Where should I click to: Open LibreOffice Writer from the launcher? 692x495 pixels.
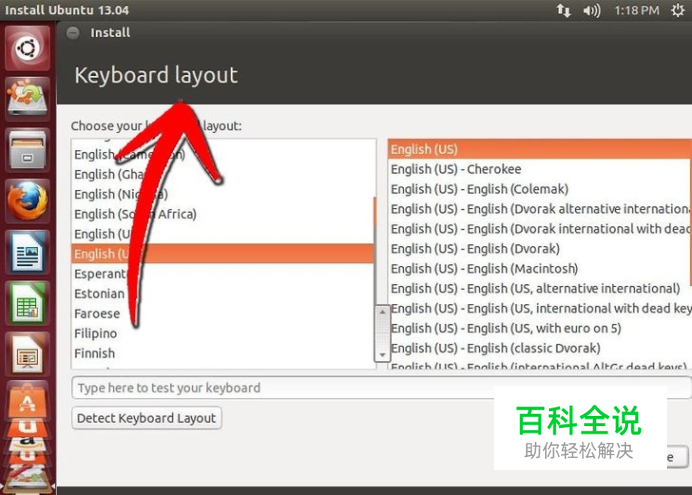(27, 252)
